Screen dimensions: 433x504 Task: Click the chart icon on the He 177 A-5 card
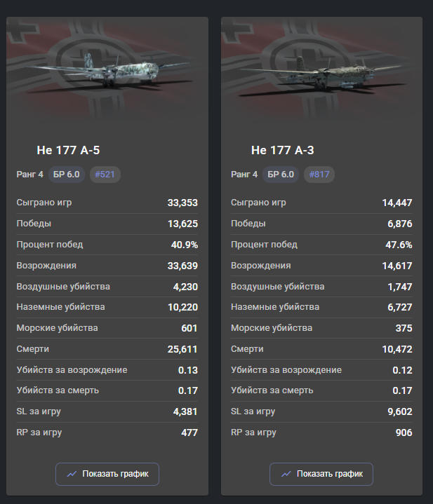point(71,474)
